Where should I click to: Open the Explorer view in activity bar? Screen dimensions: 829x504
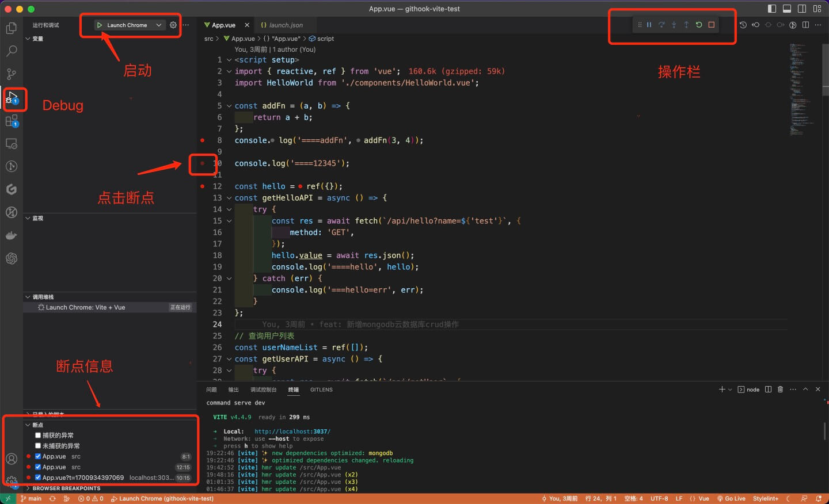pyautogui.click(x=11, y=28)
